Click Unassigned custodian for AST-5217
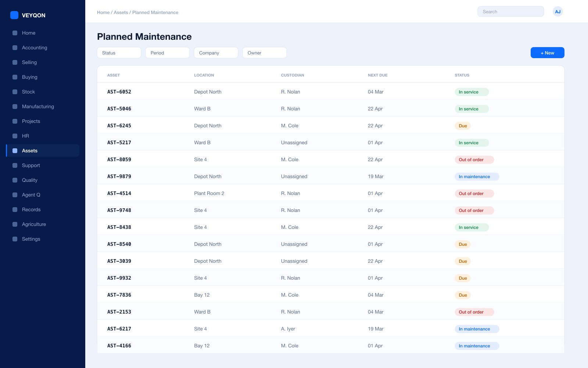This screenshot has width=588, height=368. pyautogui.click(x=294, y=142)
